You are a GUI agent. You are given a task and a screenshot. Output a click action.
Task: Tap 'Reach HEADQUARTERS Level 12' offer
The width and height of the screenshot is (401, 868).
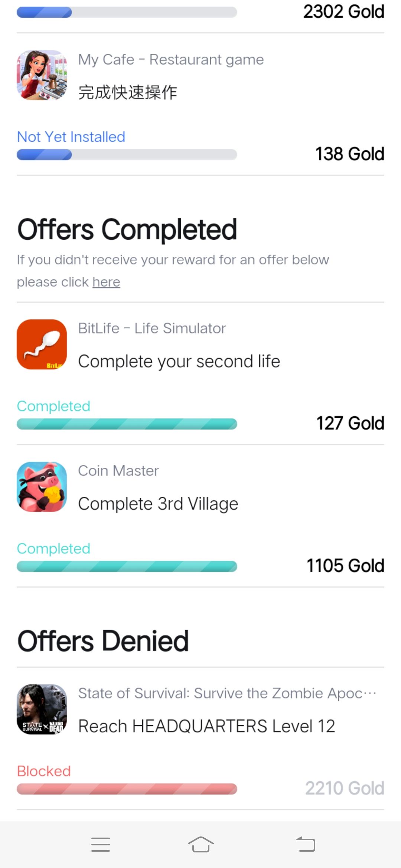pyautogui.click(x=206, y=726)
